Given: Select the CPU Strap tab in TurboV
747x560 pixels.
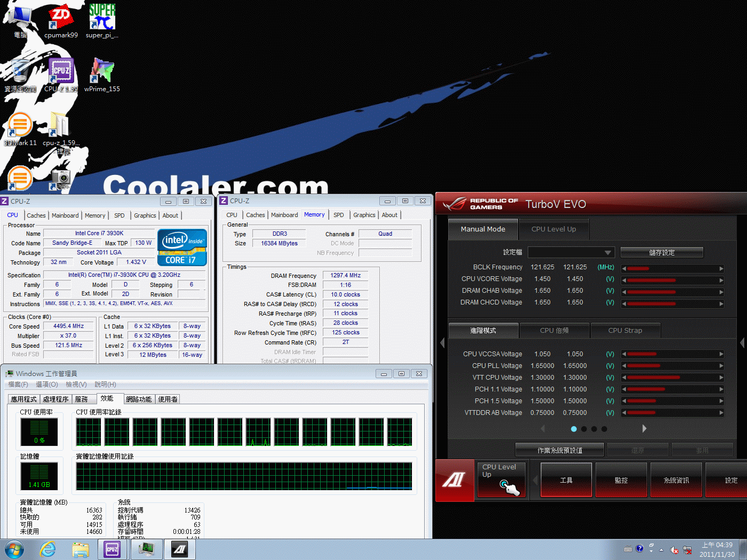Looking at the screenshot, I should [625, 330].
